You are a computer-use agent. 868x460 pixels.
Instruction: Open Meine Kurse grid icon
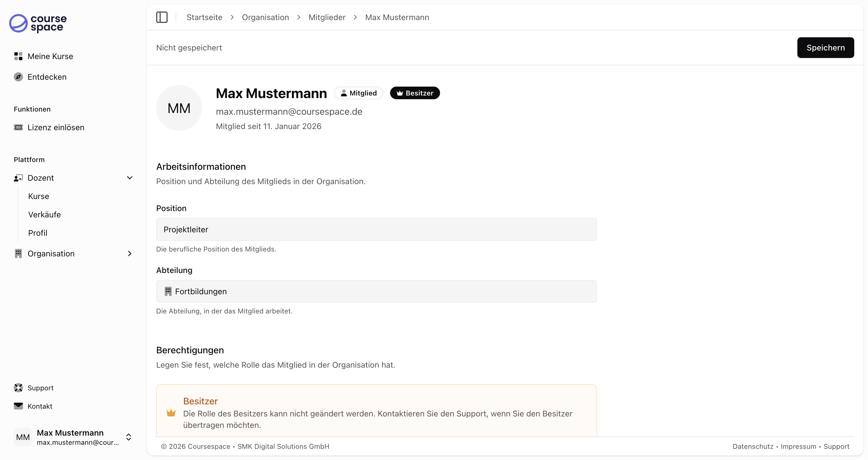[18, 56]
